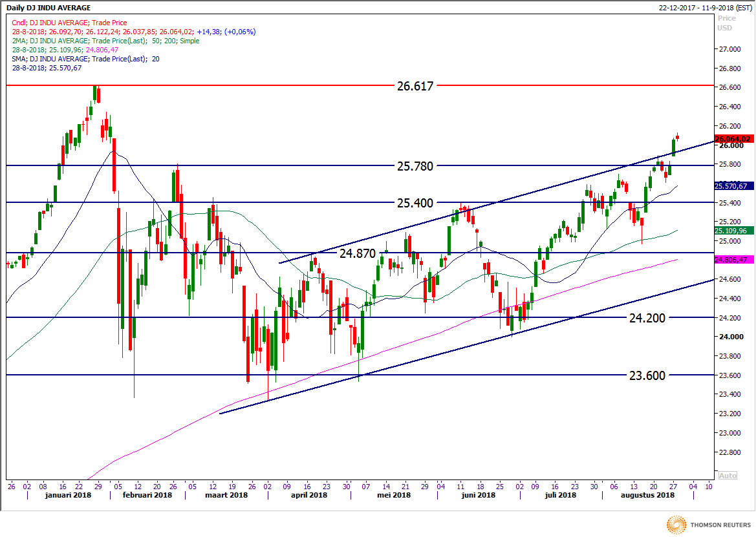Select the augustus 2018 month label
Screen dimensions: 756x537
point(647,495)
